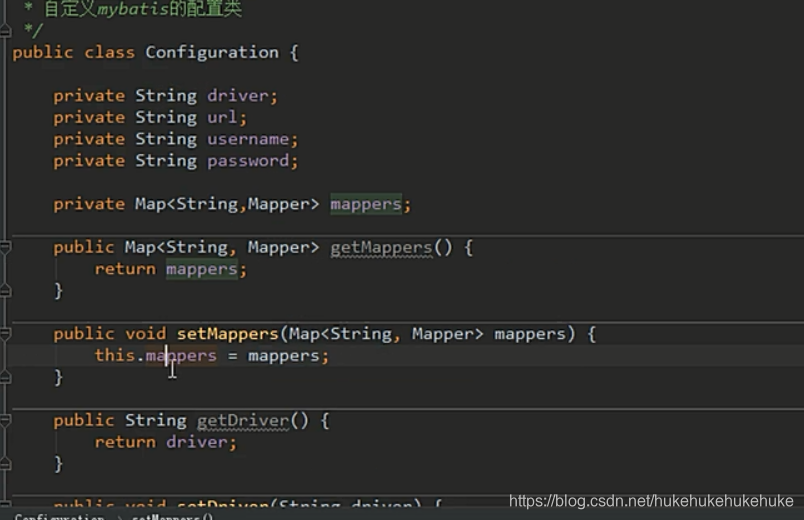Click the 'username' field declaration name

[248, 139]
